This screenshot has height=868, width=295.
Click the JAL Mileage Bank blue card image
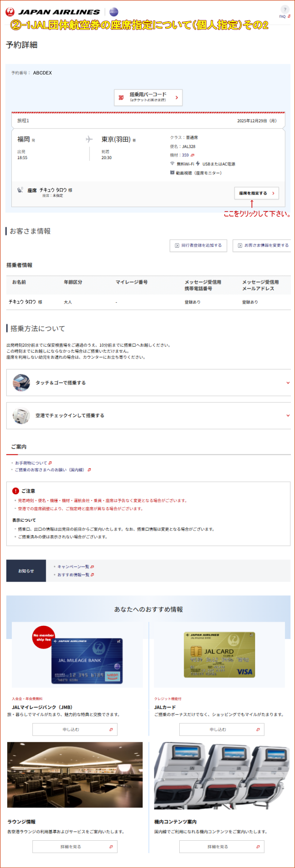click(87, 661)
